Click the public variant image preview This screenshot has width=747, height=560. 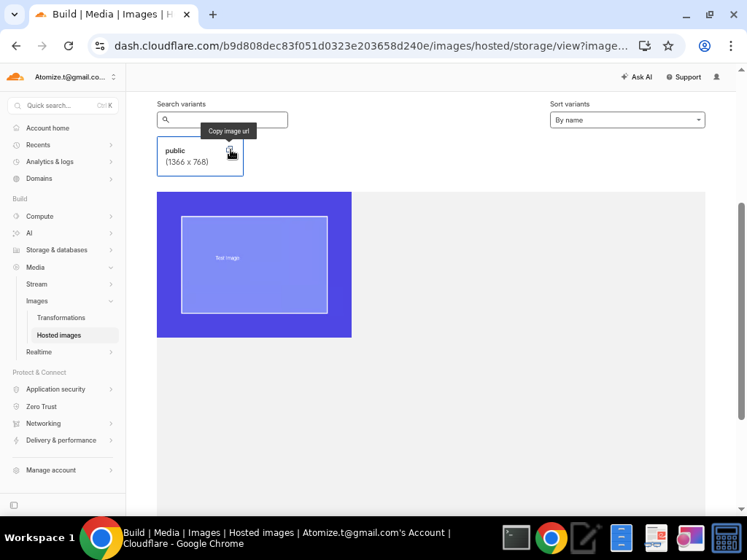(x=254, y=265)
